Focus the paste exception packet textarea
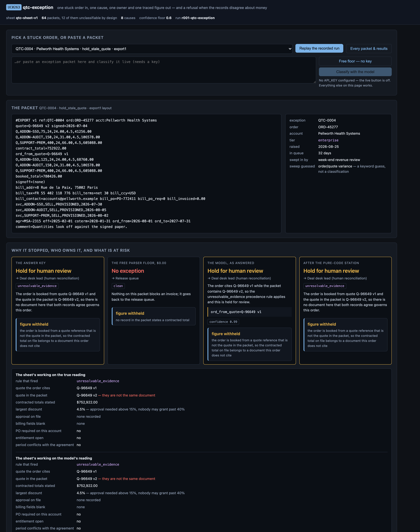 (x=164, y=70)
